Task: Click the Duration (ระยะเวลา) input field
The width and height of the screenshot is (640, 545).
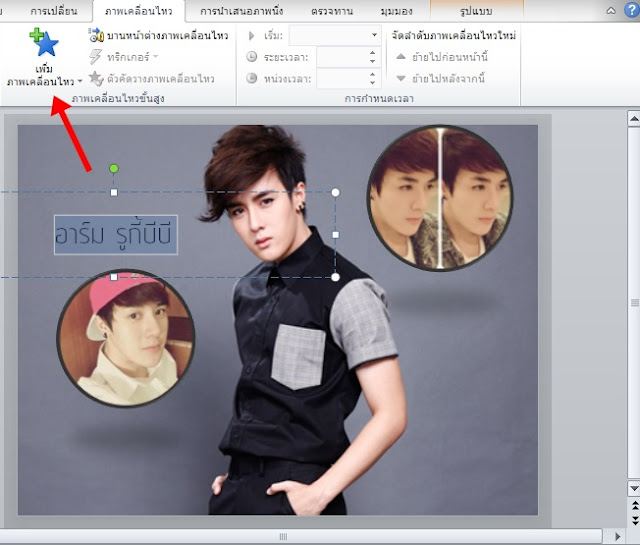Action: (341, 57)
